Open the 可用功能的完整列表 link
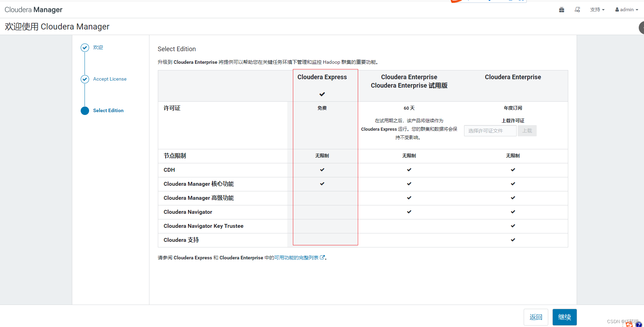 [296, 258]
